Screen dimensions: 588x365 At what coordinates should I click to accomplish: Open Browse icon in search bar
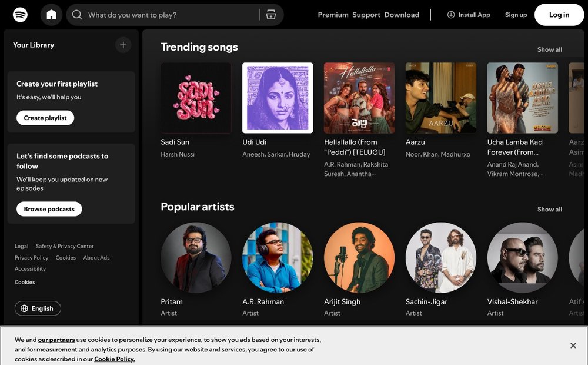(270, 15)
